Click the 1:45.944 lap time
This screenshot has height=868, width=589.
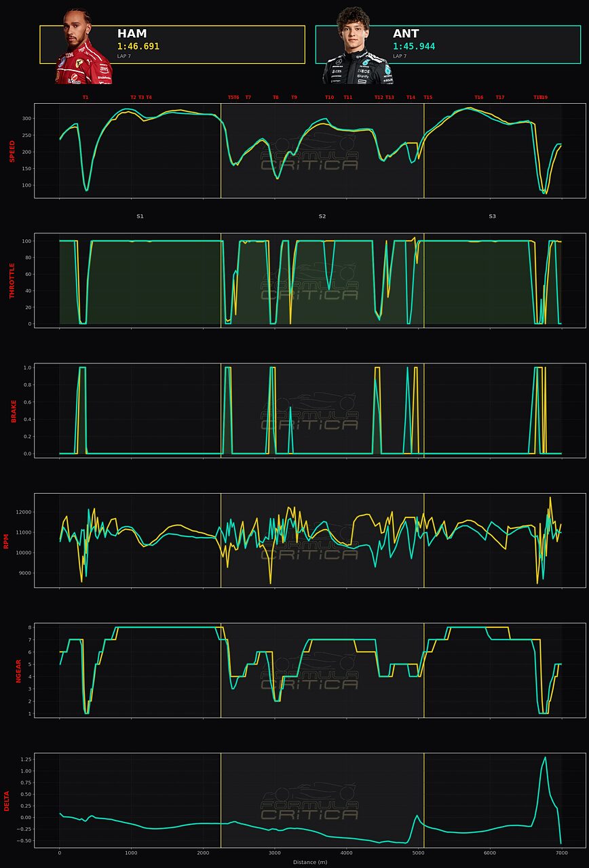pyautogui.click(x=414, y=47)
